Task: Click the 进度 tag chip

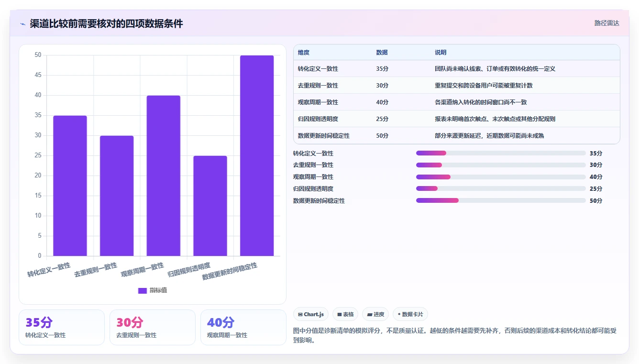Action: (375, 314)
